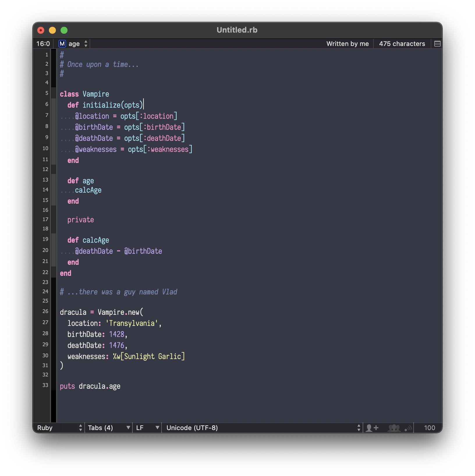The image size is (475, 476).
Task: Click the M method symbol badge
Action: [62, 44]
